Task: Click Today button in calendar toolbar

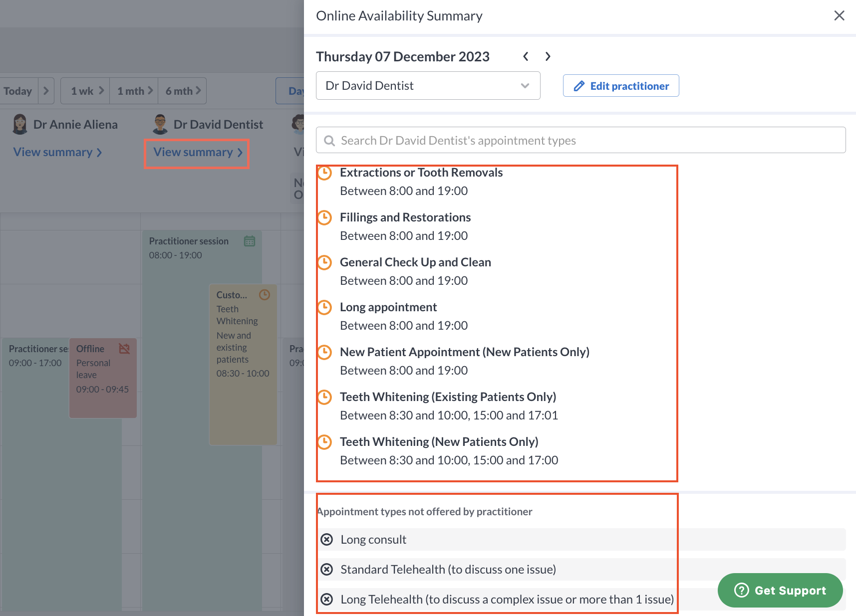Action: coord(18,91)
